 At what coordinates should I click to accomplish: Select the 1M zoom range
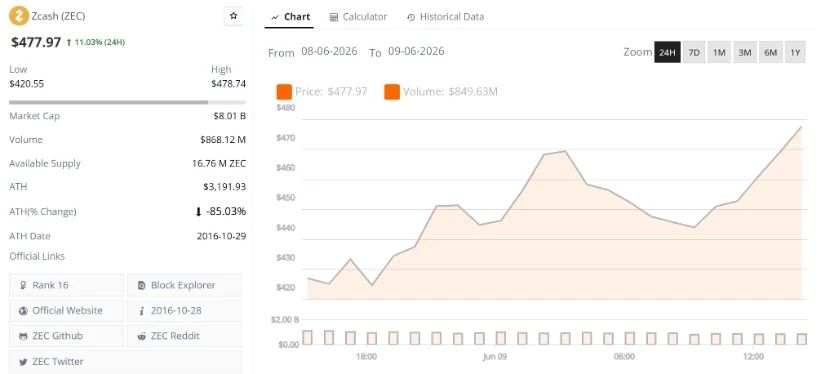719,52
